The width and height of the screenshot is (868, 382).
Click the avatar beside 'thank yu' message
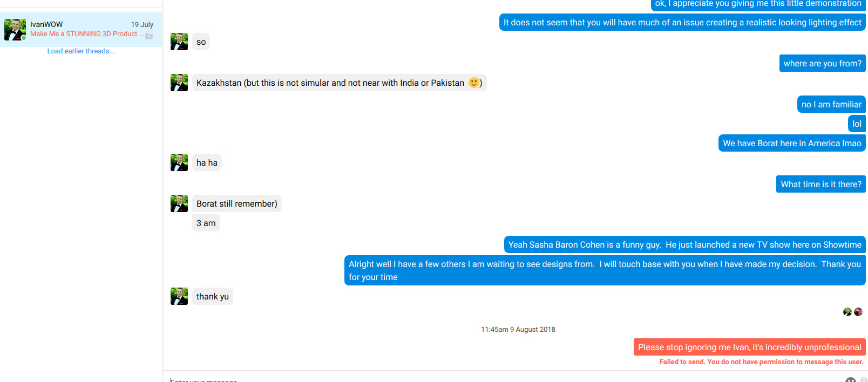pyautogui.click(x=179, y=296)
